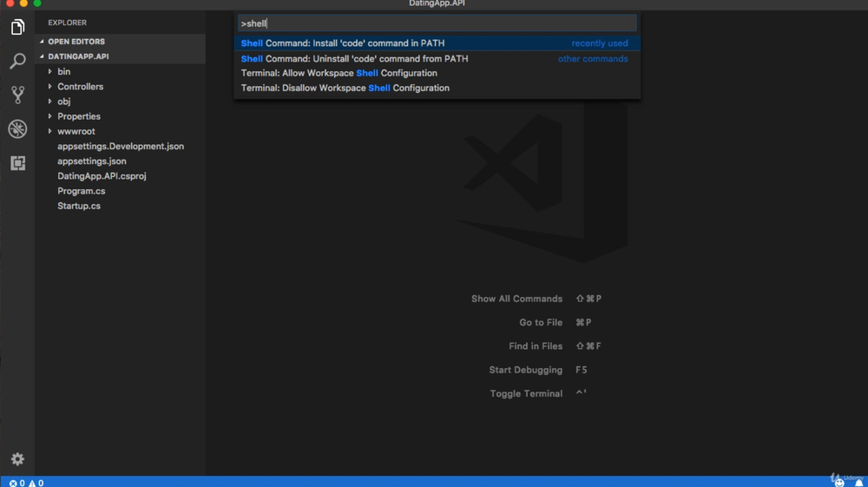Select Disallow Workspace Shell Configuration
The width and height of the screenshot is (868, 487).
click(437, 88)
